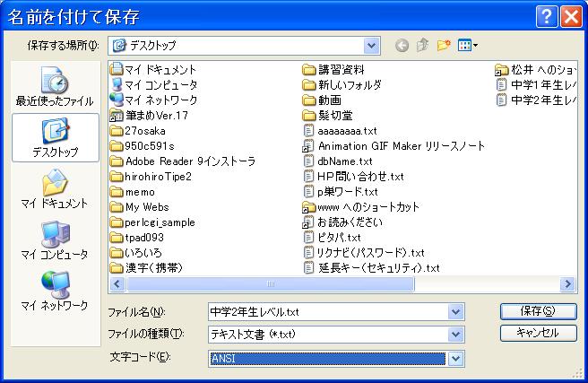Open マイ ネットワーク in the places bar
The image size is (588, 383).
click(54, 292)
